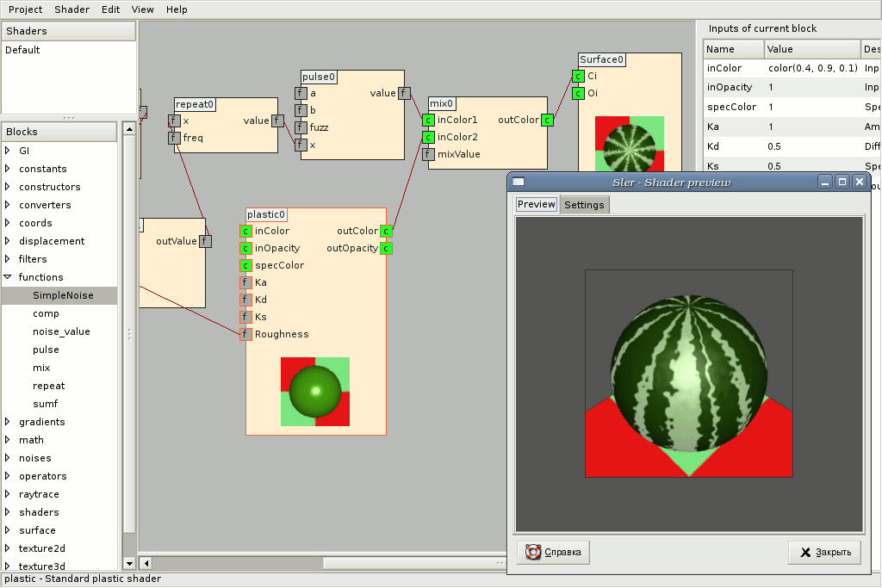882x588 pixels.
Task: Click the inOpacity port of plastic0
Action: 245,248
